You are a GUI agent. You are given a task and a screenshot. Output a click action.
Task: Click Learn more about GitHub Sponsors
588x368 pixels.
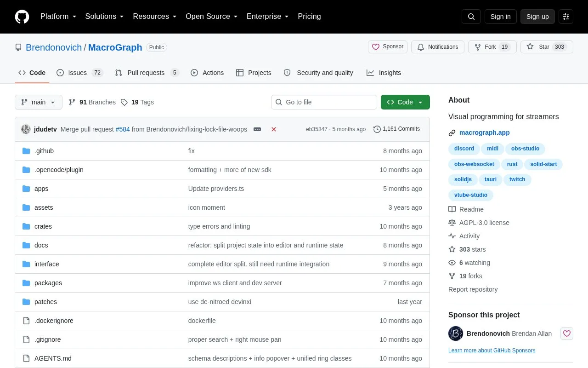[492, 351]
